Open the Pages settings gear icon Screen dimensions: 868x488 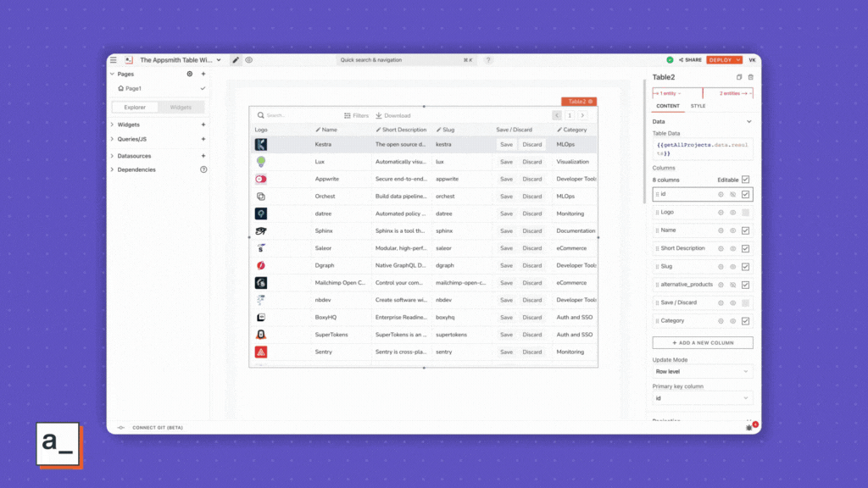click(190, 74)
